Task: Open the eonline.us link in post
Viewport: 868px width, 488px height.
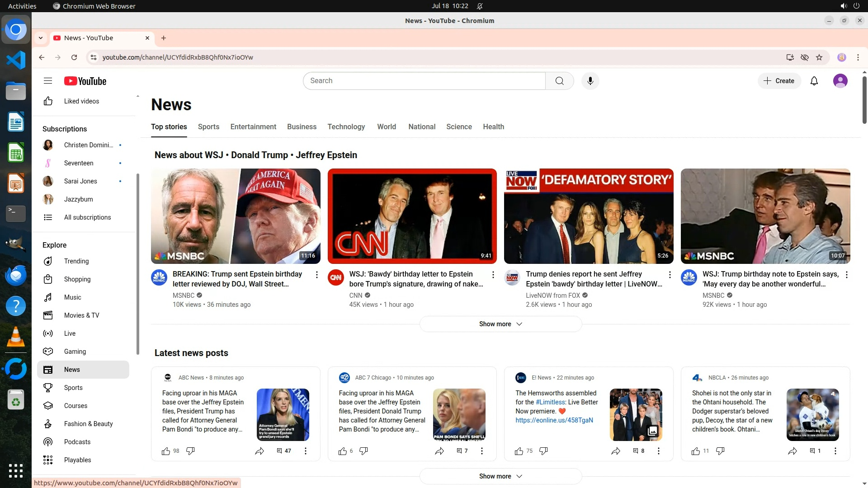Action: pyautogui.click(x=554, y=420)
